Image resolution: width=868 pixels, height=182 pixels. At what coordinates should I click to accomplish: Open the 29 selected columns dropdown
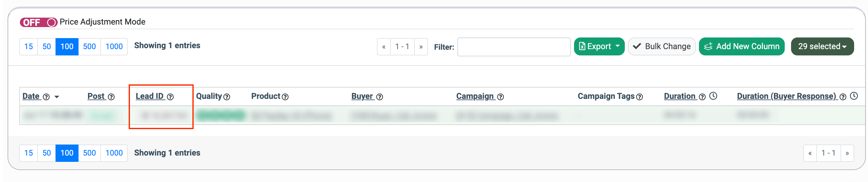point(822,46)
